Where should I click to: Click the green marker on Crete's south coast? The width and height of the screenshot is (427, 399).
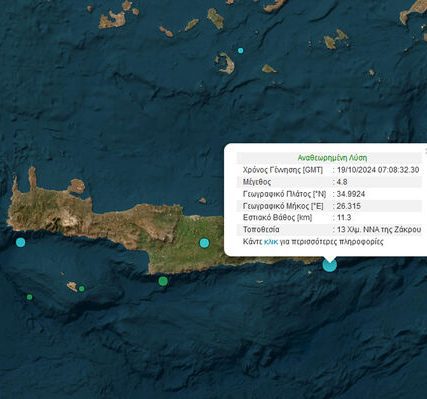point(163,281)
